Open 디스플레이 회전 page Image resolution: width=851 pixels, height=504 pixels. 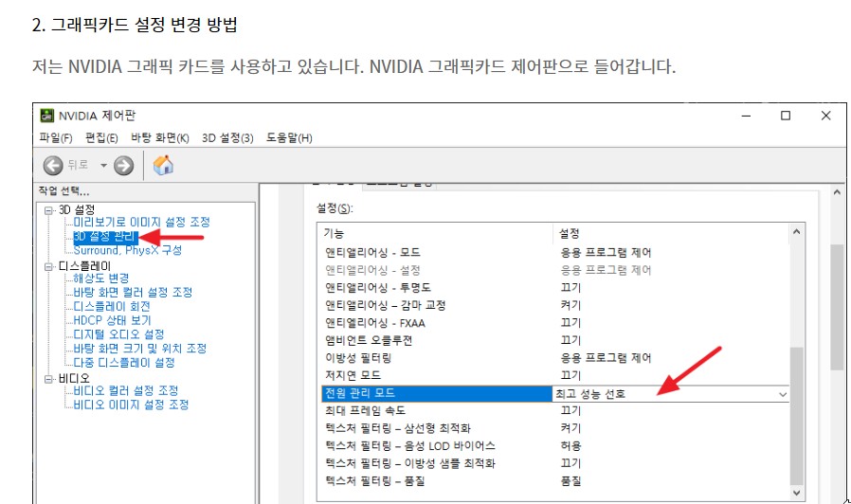point(112,307)
